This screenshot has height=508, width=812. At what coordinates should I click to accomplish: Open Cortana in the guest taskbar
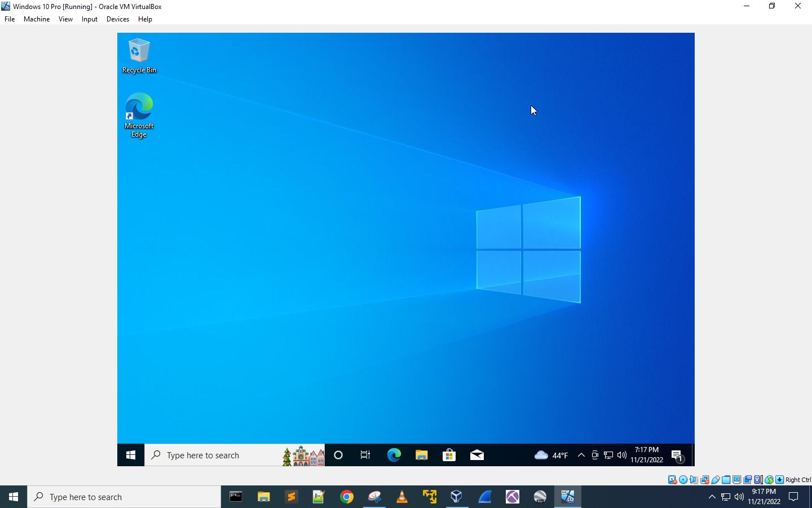tap(338, 455)
